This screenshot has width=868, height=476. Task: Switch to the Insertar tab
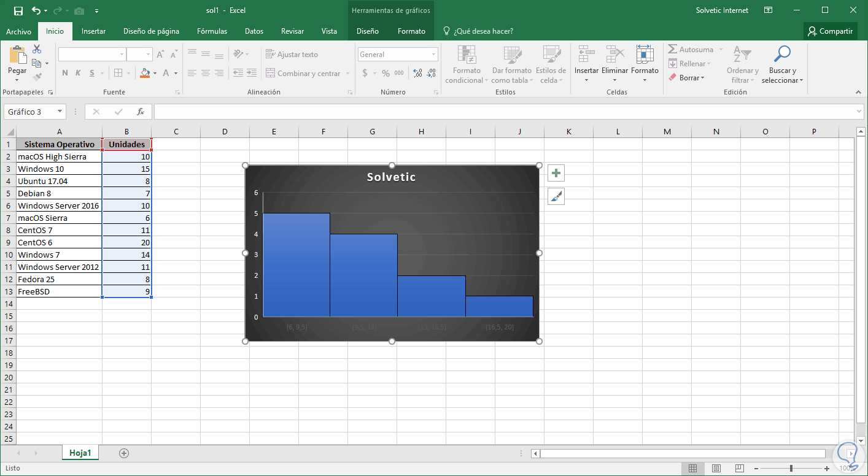(x=93, y=31)
